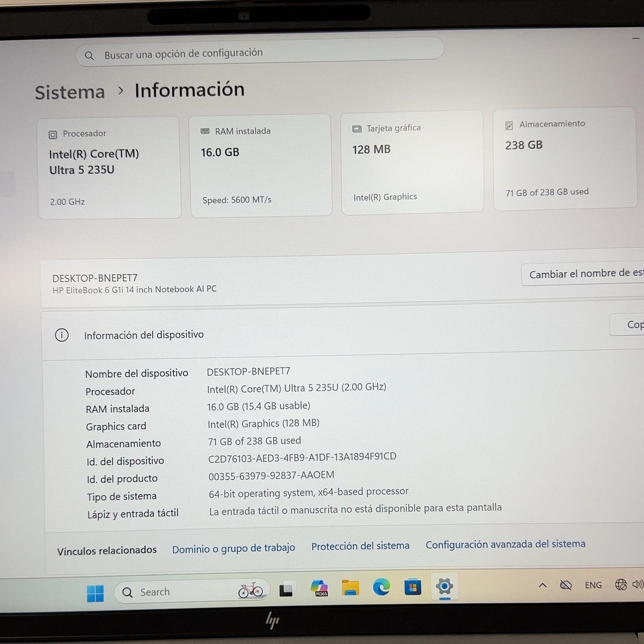644x644 pixels.
Task: Click the search magnifier icon in settings
Action: tap(90, 56)
